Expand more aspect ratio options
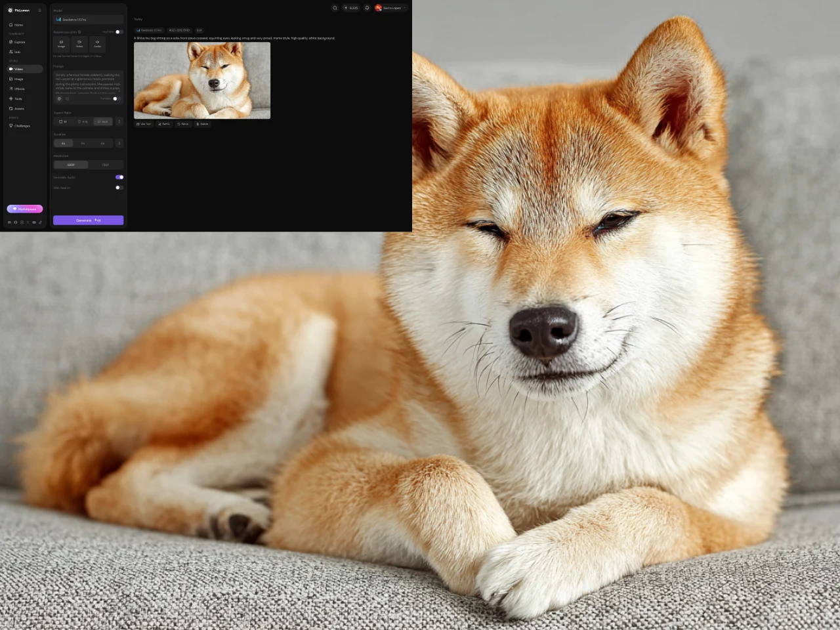The image size is (840, 630). pos(119,121)
